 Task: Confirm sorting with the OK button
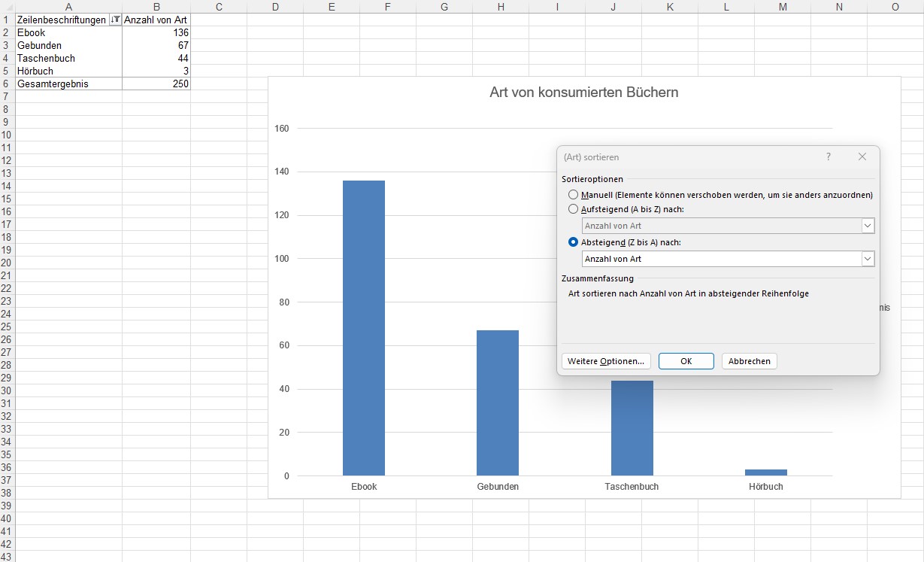click(x=686, y=361)
